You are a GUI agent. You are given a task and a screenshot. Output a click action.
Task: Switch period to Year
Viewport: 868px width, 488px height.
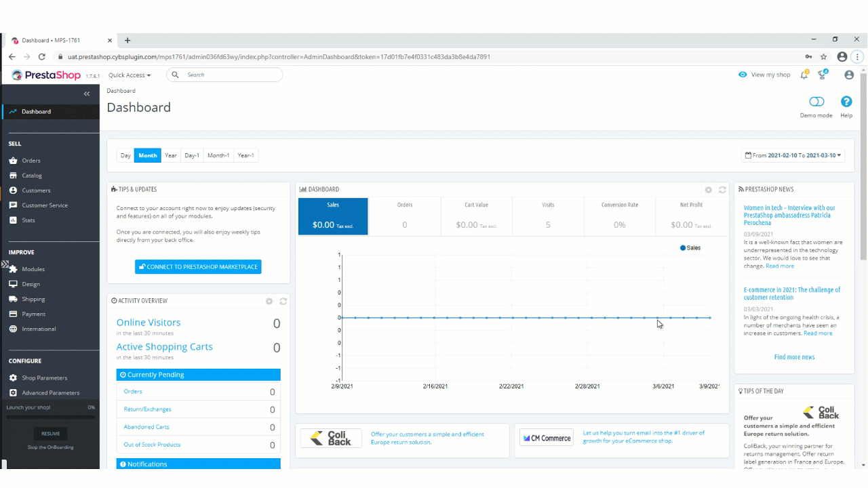click(171, 155)
